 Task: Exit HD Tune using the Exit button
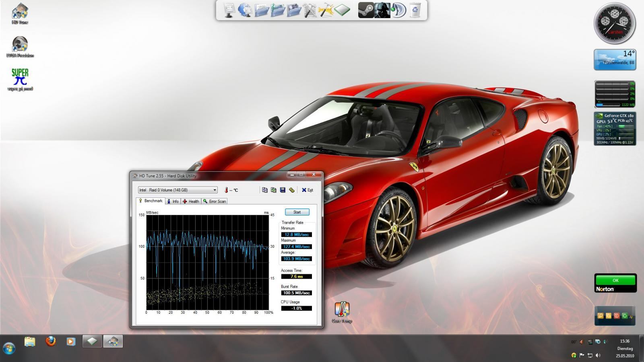point(308,190)
